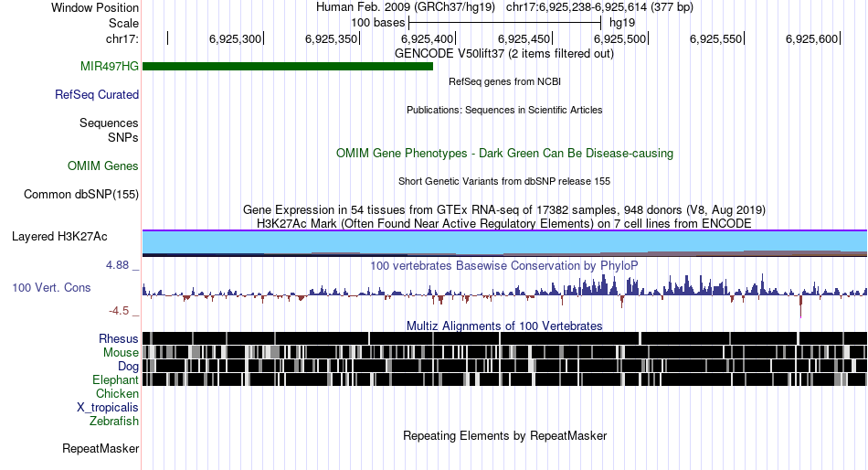Click the 6,925,450 ruler position
Viewport: 868px width, 470px height.
click(524, 38)
